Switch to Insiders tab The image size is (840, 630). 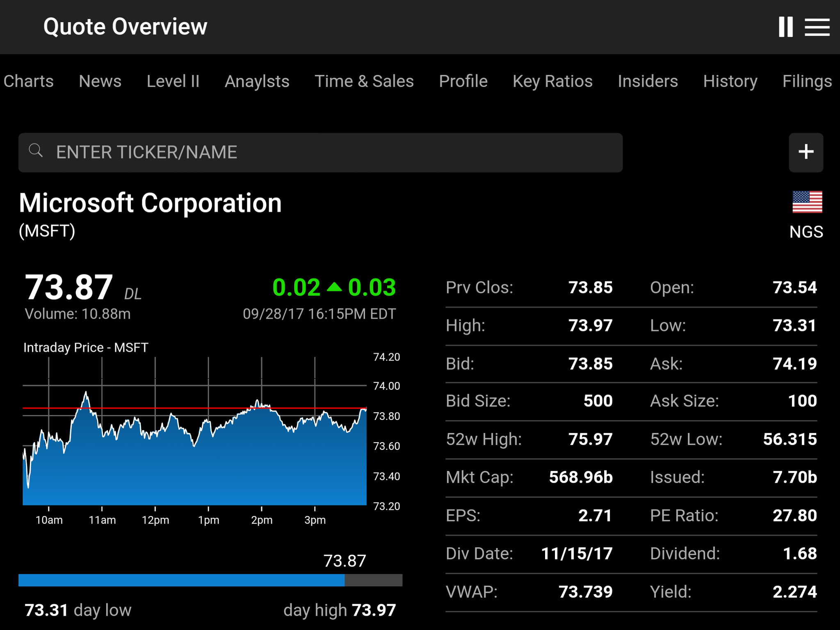[x=648, y=81]
